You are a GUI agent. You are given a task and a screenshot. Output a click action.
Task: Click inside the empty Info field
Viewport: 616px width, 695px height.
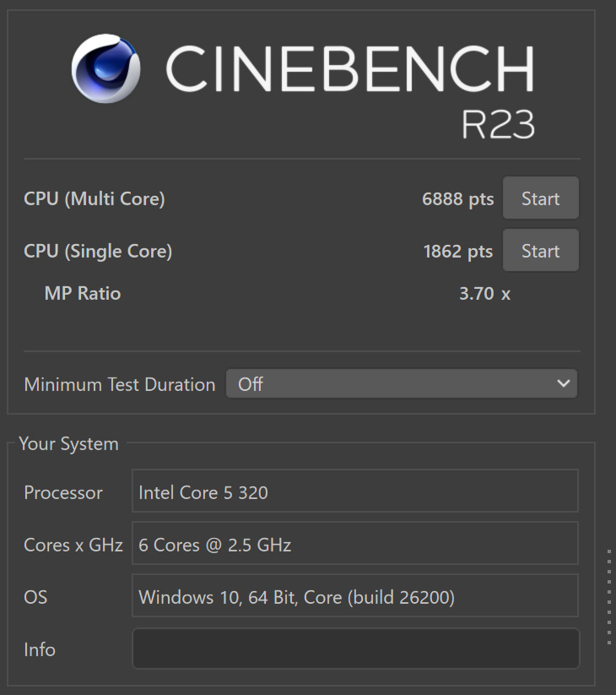(355, 649)
